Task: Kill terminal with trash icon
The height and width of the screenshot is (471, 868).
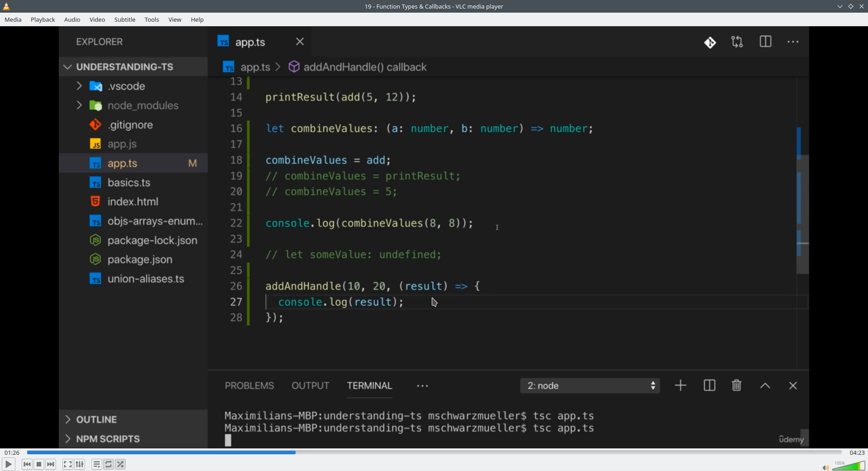Action: click(x=737, y=385)
